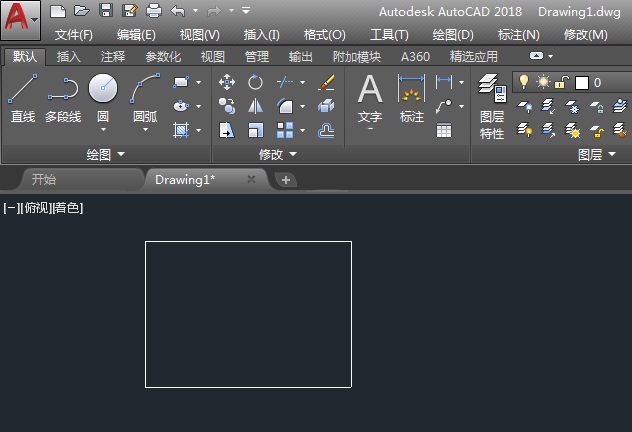Click the [俯视] viewport view control

(36, 208)
